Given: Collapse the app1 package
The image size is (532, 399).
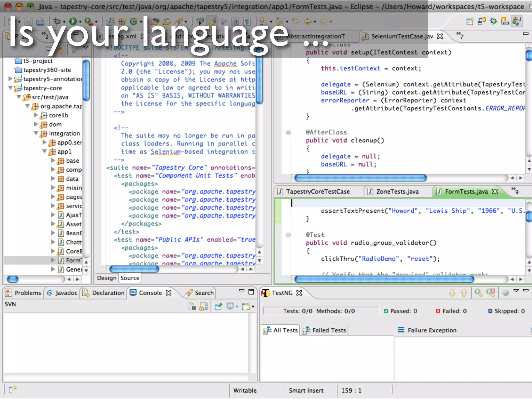Looking at the screenshot, I should [45, 151].
